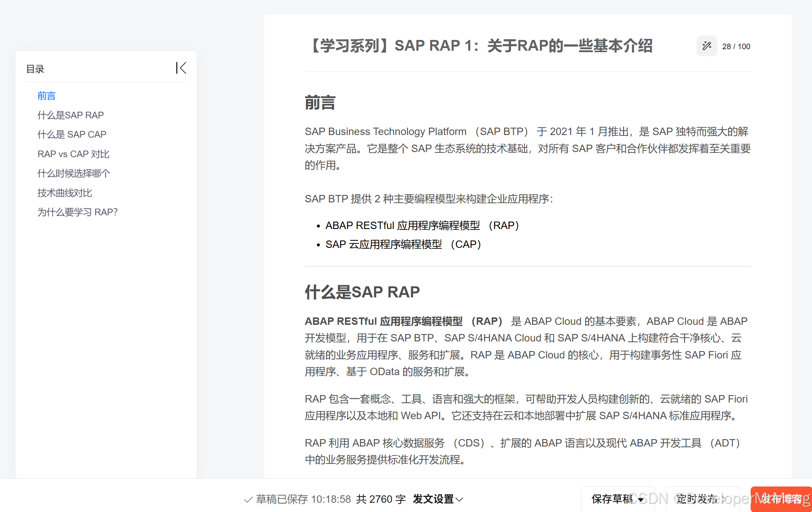Jump to 前言 in table of contents
Screen dimensions: 812x512
point(47,96)
